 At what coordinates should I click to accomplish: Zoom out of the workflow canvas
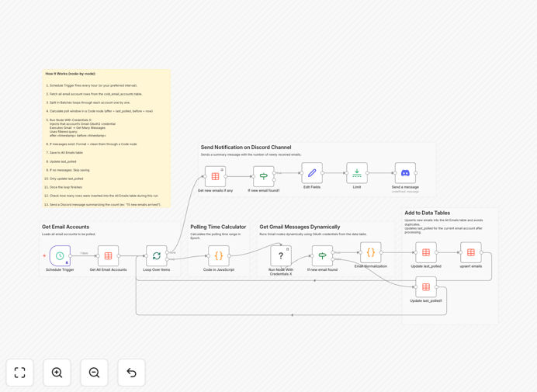pyautogui.click(x=94, y=373)
